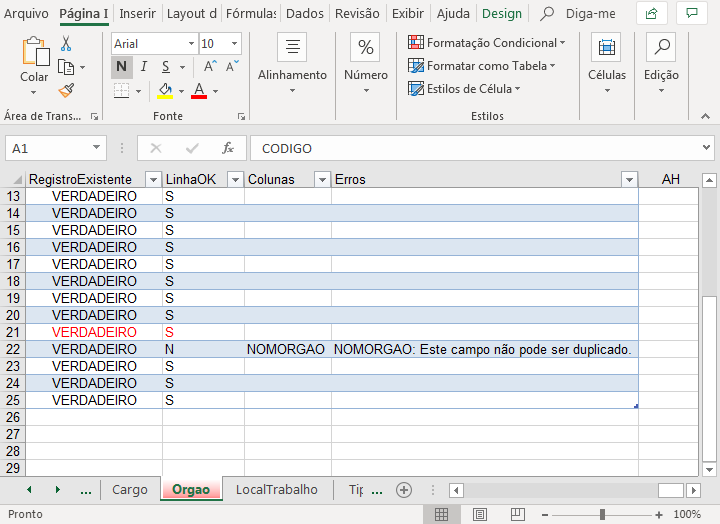Click the Italic formatting icon
Screen dimensions: 720x524
144,67
